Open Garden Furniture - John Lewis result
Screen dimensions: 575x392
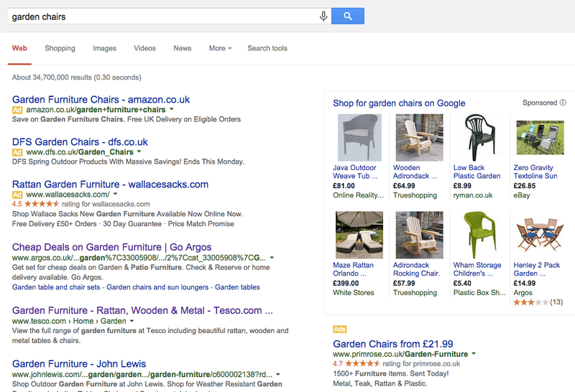point(79,364)
